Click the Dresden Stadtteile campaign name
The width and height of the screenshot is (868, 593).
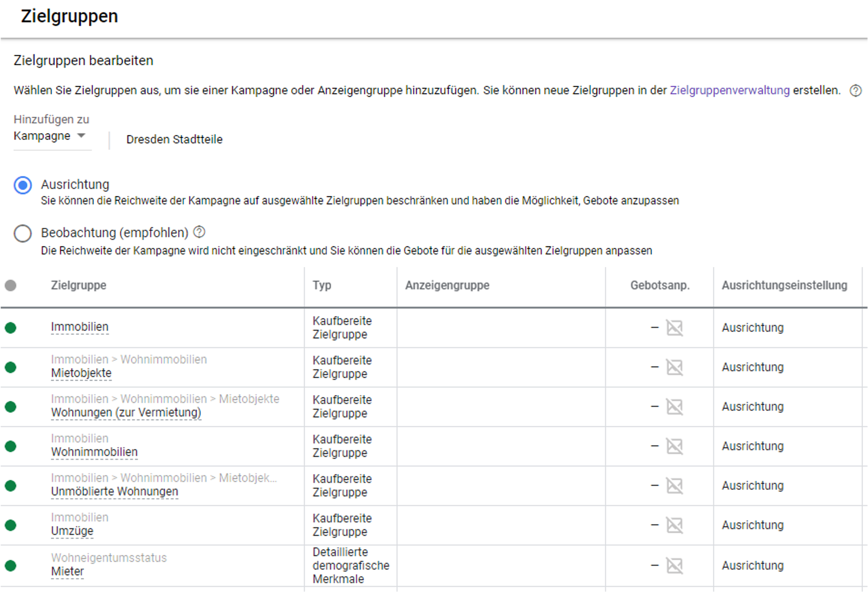(x=174, y=139)
